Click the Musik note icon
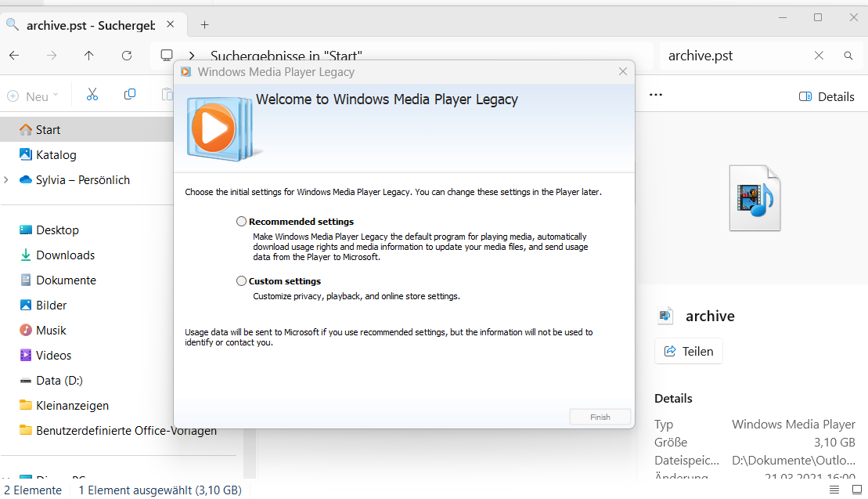The height and width of the screenshot is (499, 868). 26,330
